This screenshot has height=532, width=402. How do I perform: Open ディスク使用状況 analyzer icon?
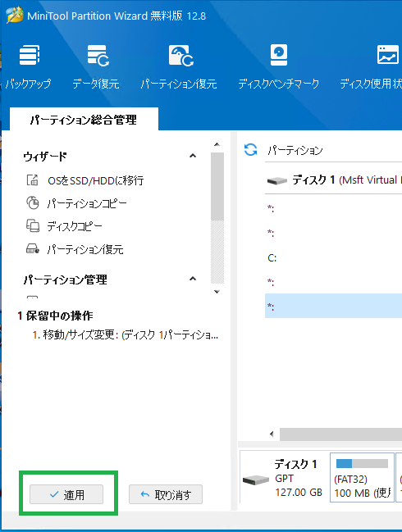(388, 55)
